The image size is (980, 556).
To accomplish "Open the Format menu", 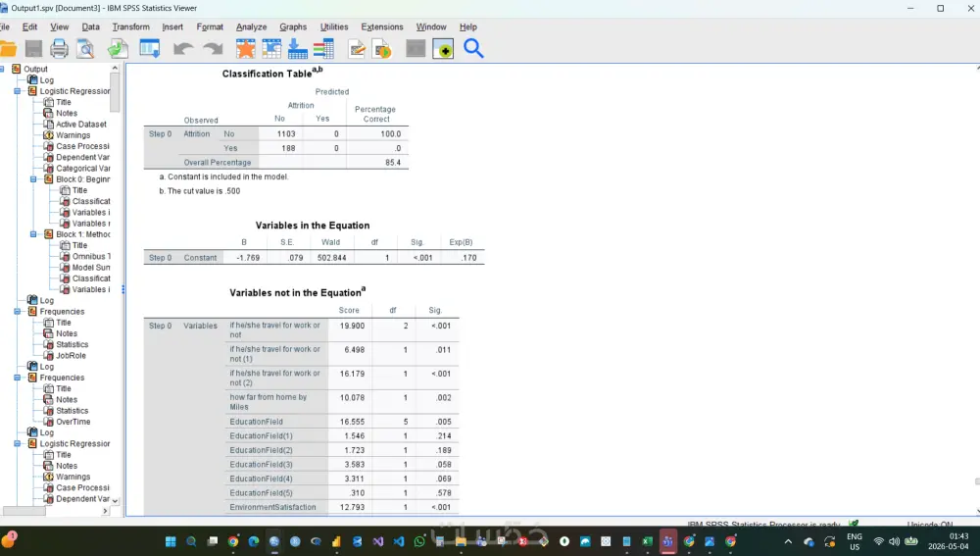I will pyautogui.click(x=210, y=26).
